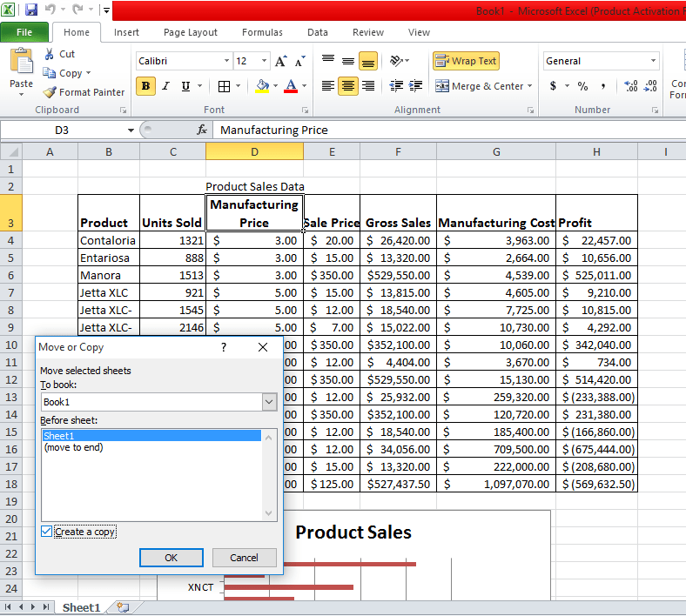
Task: Click Cancel in Move or Copy dialog
Action: pos(244,558)
